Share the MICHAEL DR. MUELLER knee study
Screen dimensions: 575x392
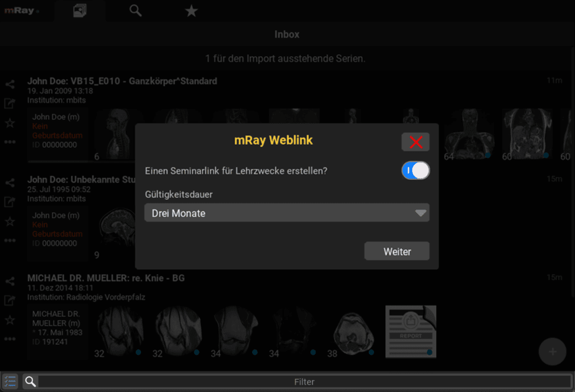10,281
